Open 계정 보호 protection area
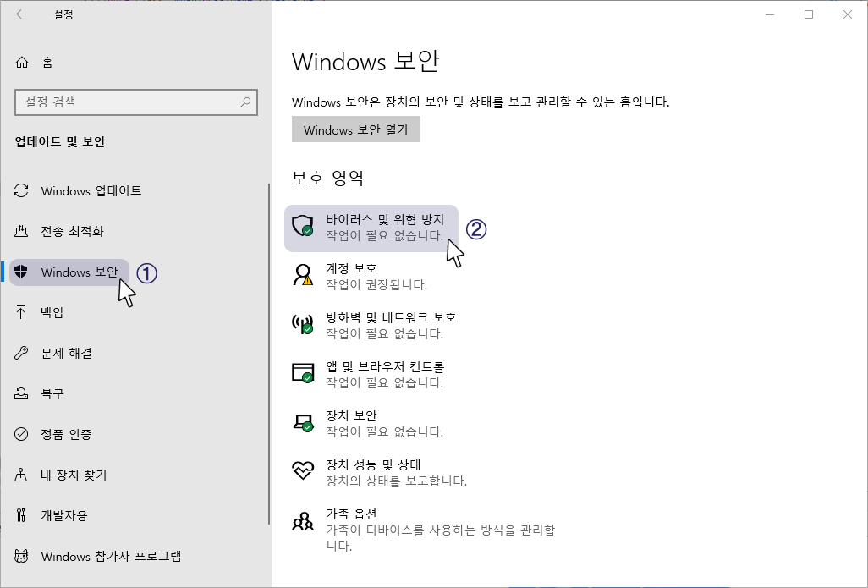 352,268
